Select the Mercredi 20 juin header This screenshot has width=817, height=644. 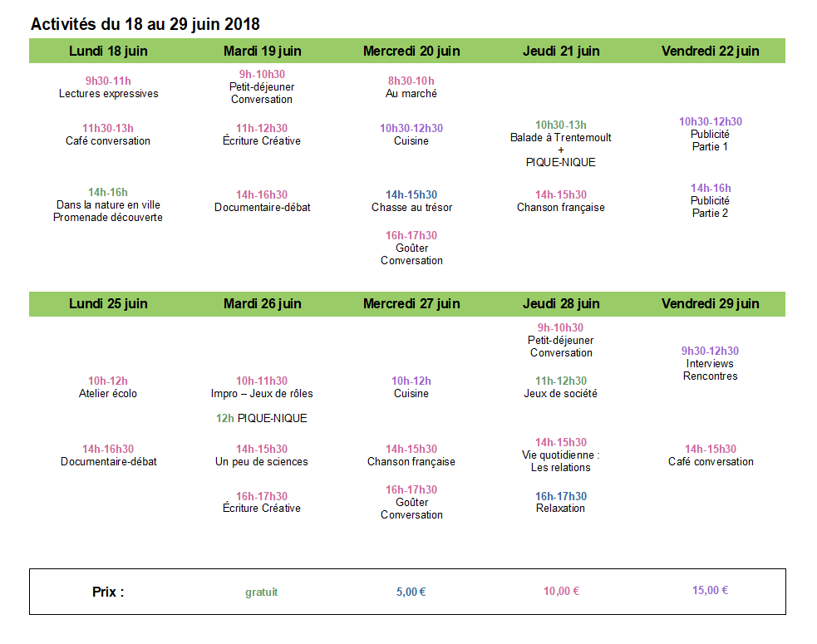click(x=411, y=51)
